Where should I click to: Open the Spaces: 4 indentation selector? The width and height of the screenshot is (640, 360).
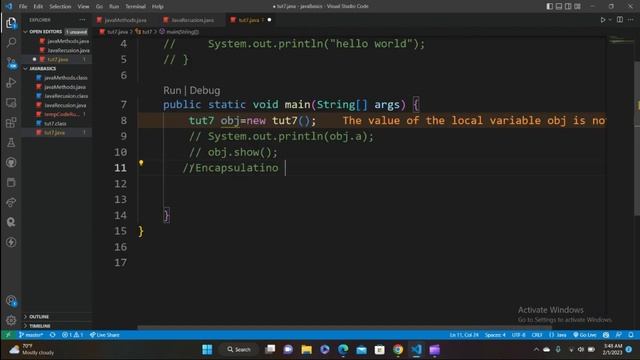click(495, 335)
